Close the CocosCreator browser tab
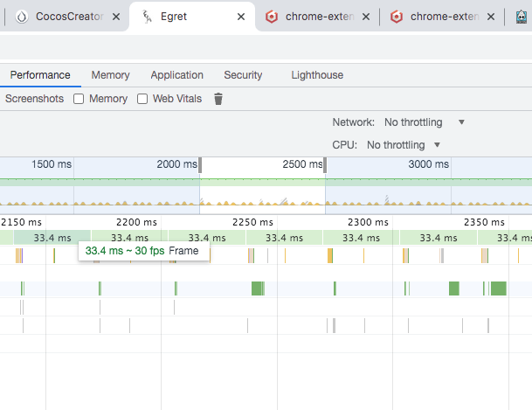This screenshot has width=532, height=410. point(116,17)
